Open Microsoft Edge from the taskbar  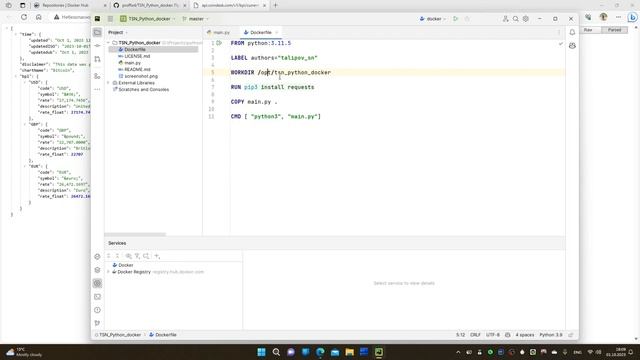click(320, 352)
